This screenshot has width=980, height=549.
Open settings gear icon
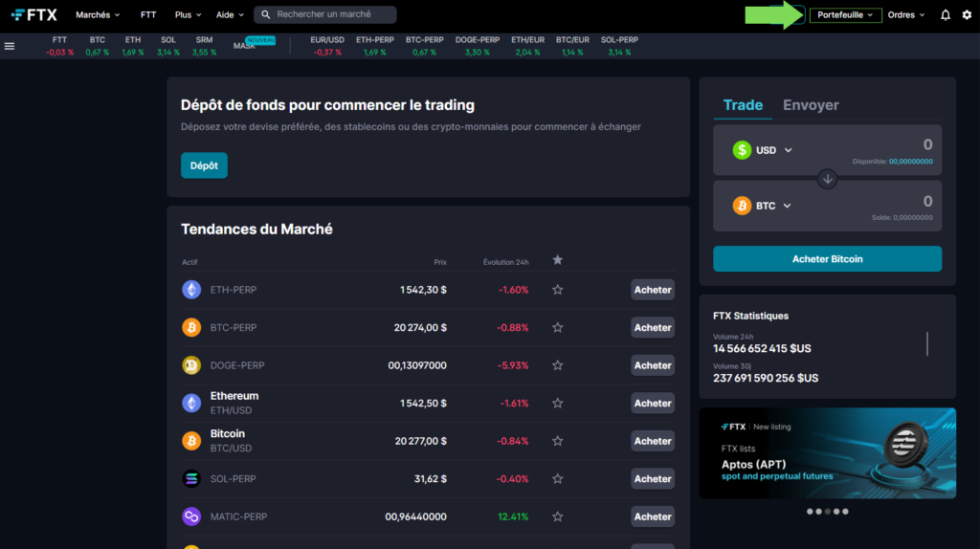click(x=966, y=15)
